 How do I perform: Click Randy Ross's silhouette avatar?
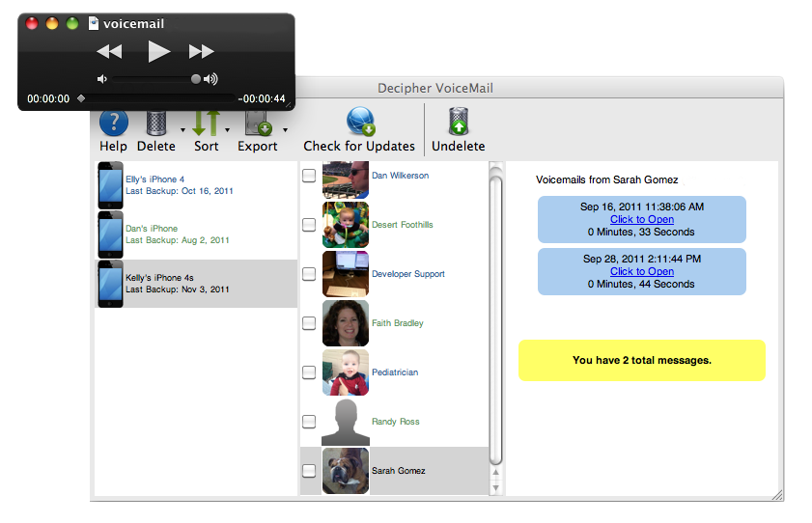(346, 422)
